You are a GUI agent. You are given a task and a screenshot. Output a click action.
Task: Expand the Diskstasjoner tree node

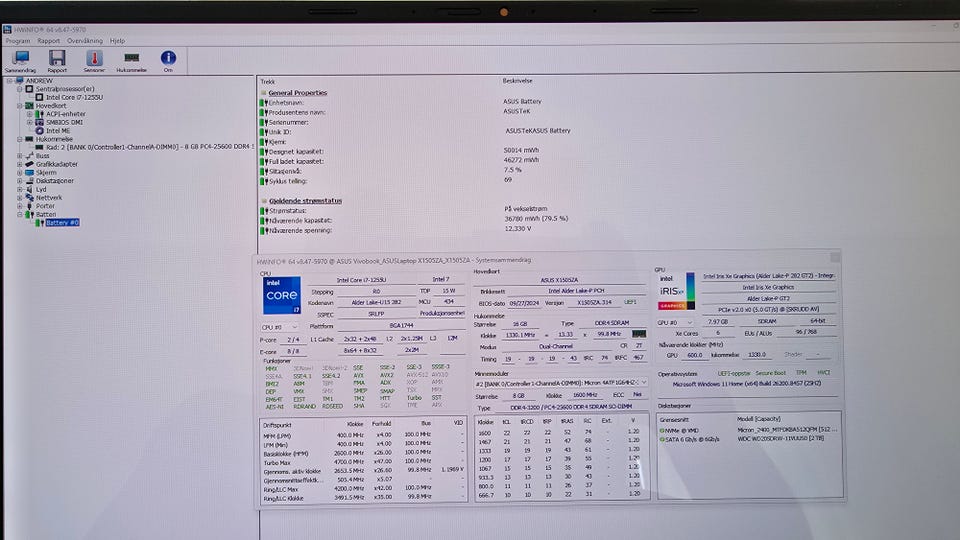(x=20, y=181)
